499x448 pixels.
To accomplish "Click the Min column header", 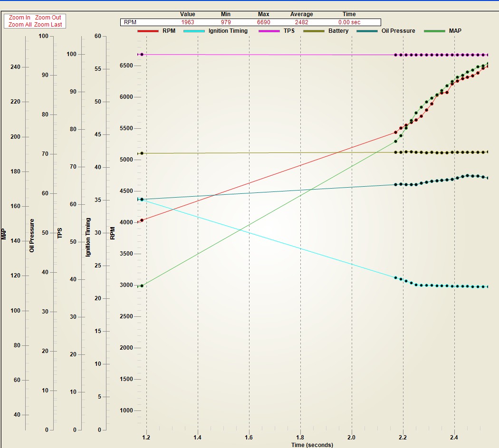I will click(x=226, y=14).
